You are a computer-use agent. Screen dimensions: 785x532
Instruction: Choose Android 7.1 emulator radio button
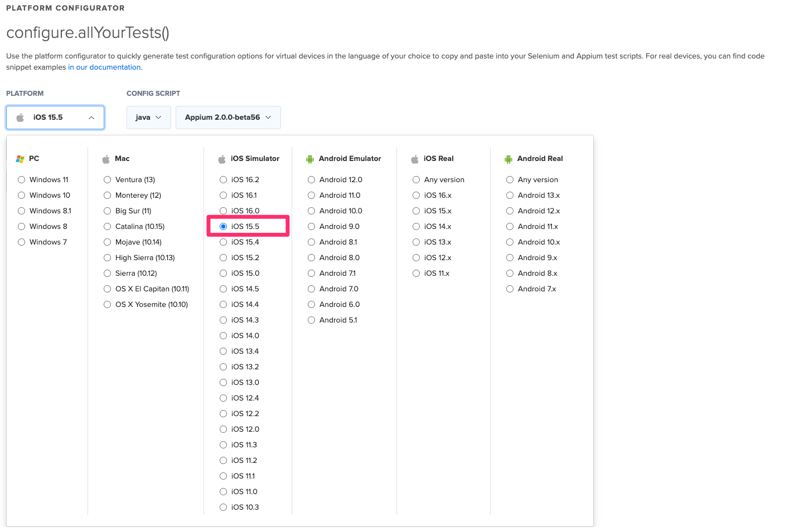pyautogui.click(x=311, y=274)
